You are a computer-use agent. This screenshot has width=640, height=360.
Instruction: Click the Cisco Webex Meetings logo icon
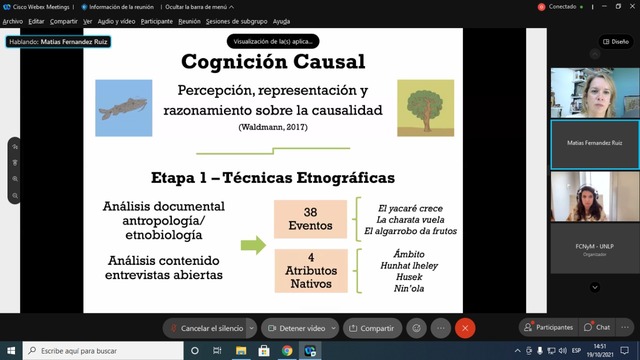7,7
